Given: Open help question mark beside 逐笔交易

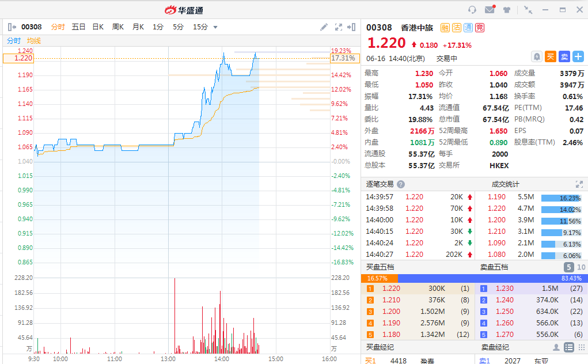Looking at the screenshot, I should [x=400, y=184].
